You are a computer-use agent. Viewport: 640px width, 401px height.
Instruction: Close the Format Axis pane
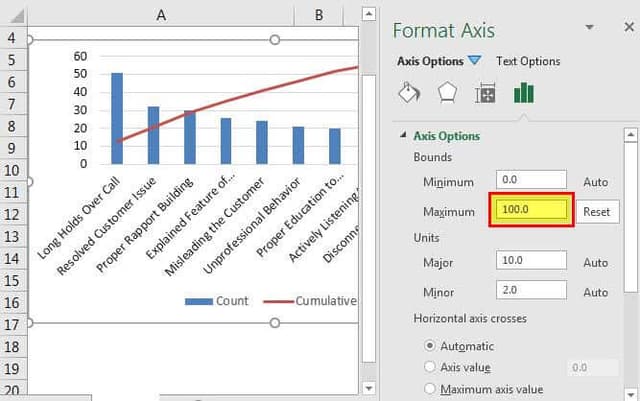(x=622, y=28)
